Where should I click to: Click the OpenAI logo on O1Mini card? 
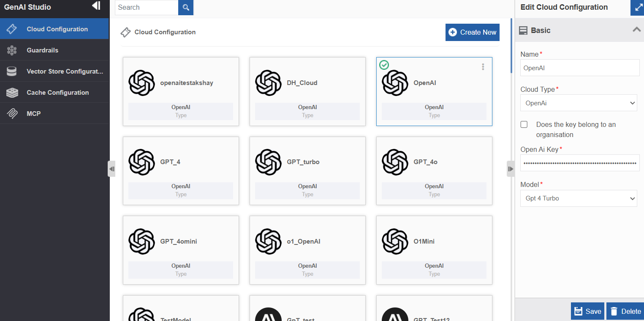(x=395, y=241)
